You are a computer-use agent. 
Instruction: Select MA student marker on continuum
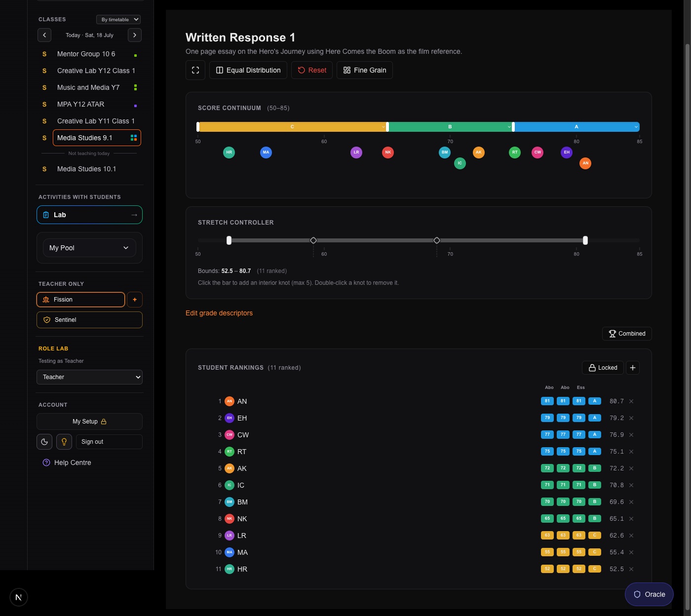(266, 153)
